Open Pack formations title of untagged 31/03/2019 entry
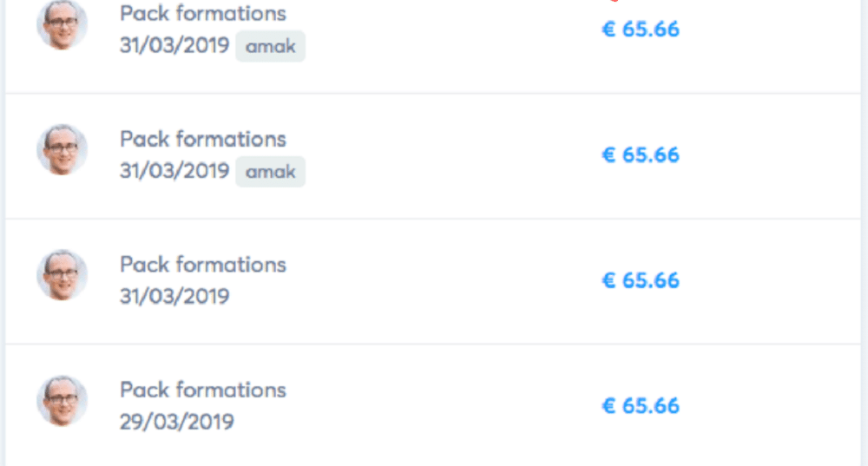This screenshot has width=868, height=466. coord(203,265)
